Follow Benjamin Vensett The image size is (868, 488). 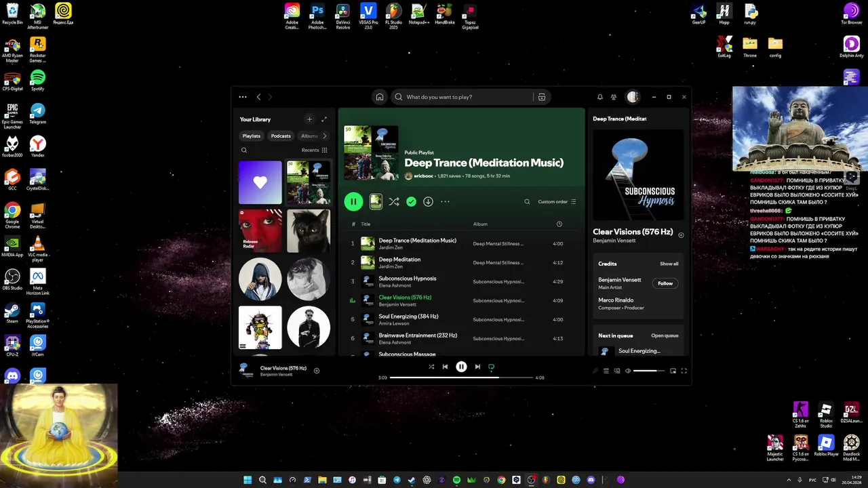(x=665, y=283)
